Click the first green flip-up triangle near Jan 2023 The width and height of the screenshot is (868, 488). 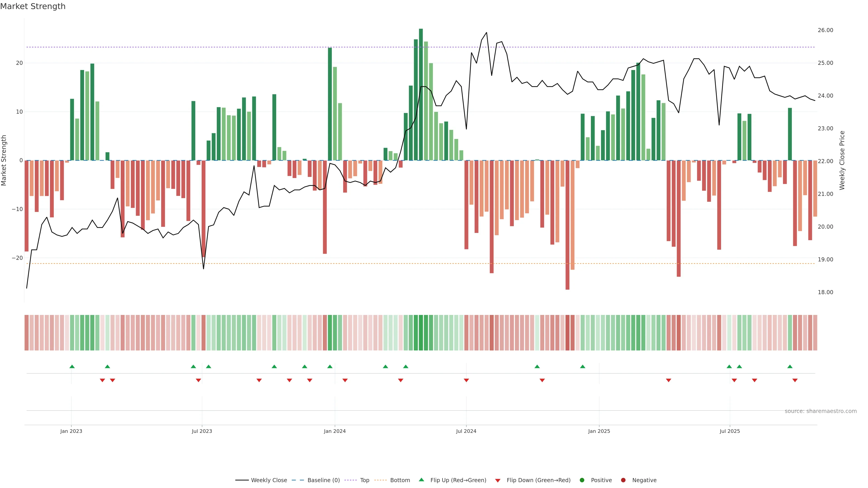(x=72, y=366)
